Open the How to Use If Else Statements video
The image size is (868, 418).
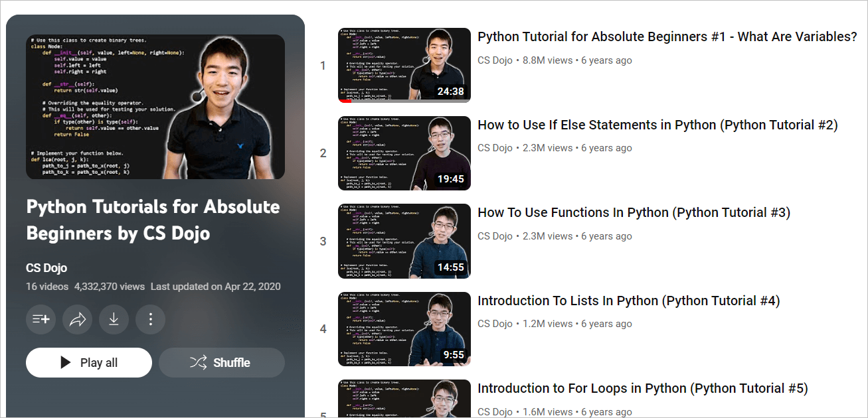pos(657,125)
